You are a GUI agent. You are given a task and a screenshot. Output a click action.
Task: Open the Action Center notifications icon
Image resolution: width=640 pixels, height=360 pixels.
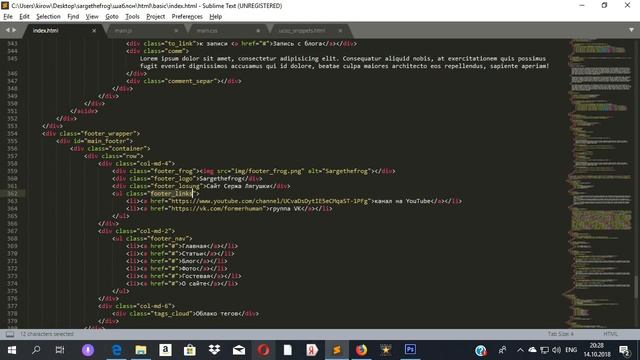tap(624, 350)
